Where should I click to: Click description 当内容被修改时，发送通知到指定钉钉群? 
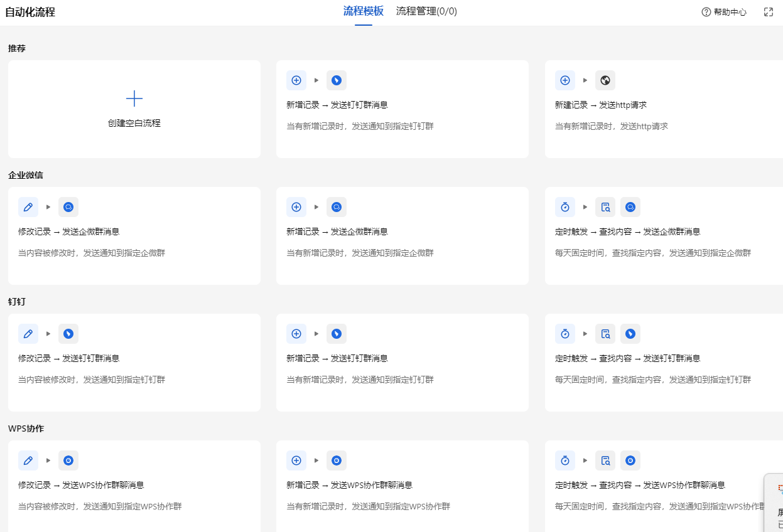pyautogui.click(x=92, y=380)
